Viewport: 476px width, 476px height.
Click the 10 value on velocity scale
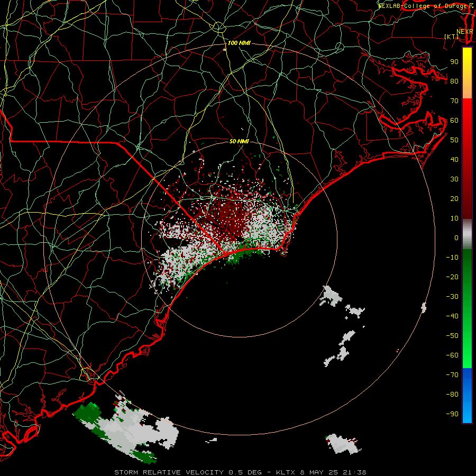pyautogui.click(x=454, y=218)
